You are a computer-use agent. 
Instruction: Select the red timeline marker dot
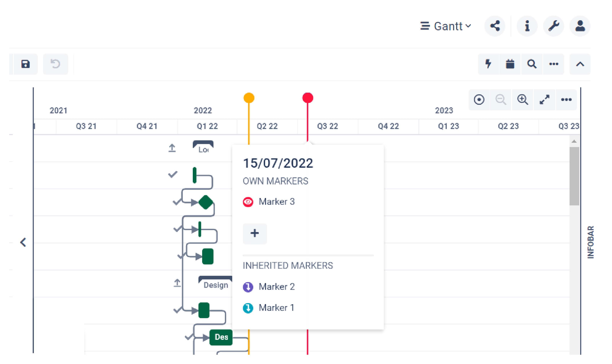(x=308, y=98)
